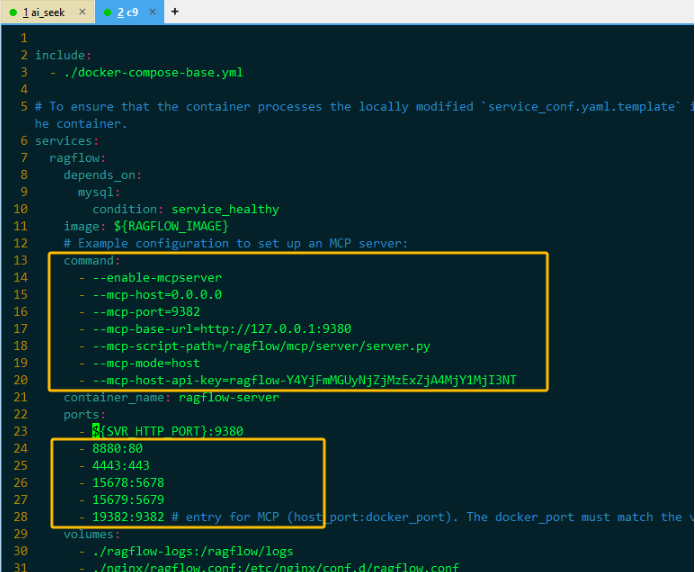Click the 'volumes:' key on line 29
The height and width of the screenshot is (572, 695).
click(92, 534)
